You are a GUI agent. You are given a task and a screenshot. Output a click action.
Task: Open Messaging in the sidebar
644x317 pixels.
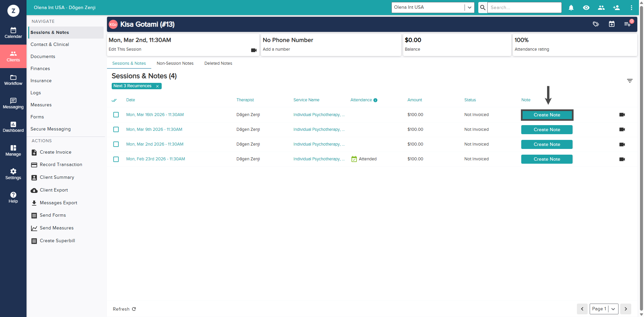coord(13,103)
